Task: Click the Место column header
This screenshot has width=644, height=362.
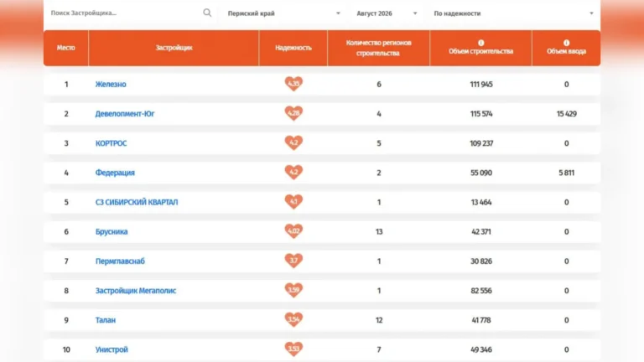Action: pyautogui.click(x=65, y=48)
